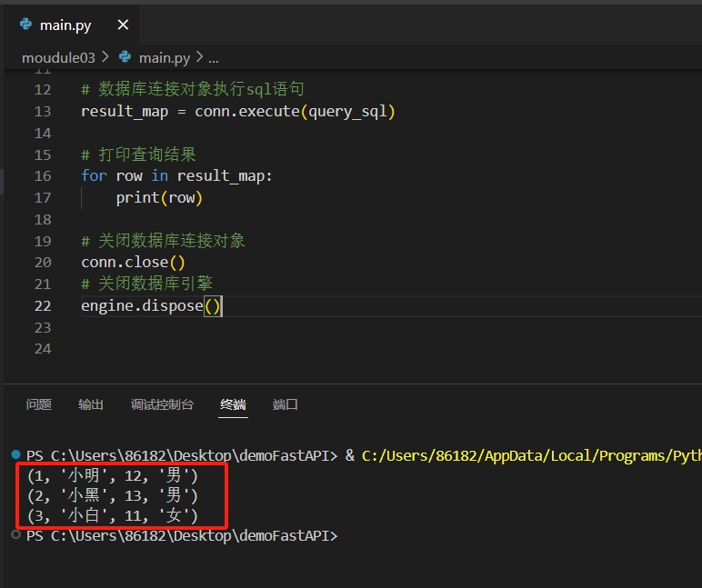Open the 调试控制台 panel tab
The width and height of the screenshot is (702, 588).
tap(162, 404)
